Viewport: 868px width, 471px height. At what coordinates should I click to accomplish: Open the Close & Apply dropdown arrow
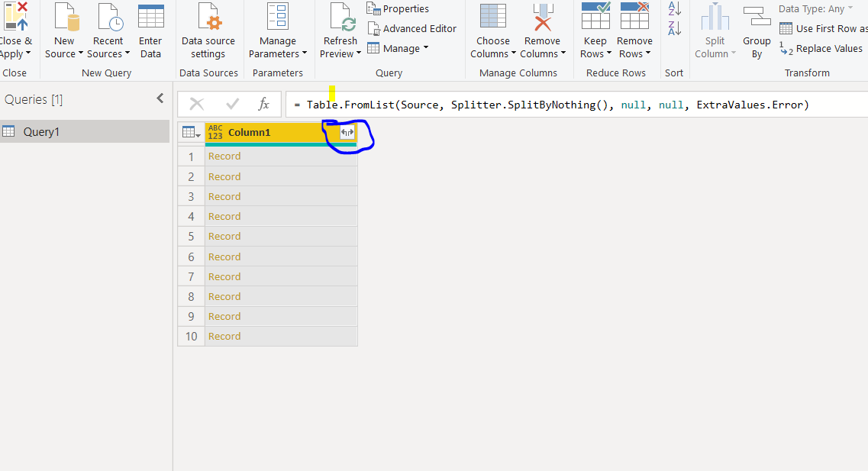pos(28,53)
